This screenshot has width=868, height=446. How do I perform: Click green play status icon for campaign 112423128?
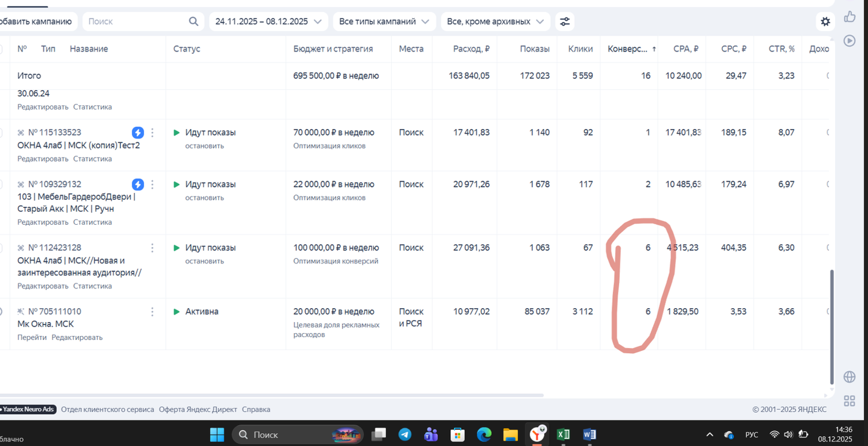tap(177, 248)
